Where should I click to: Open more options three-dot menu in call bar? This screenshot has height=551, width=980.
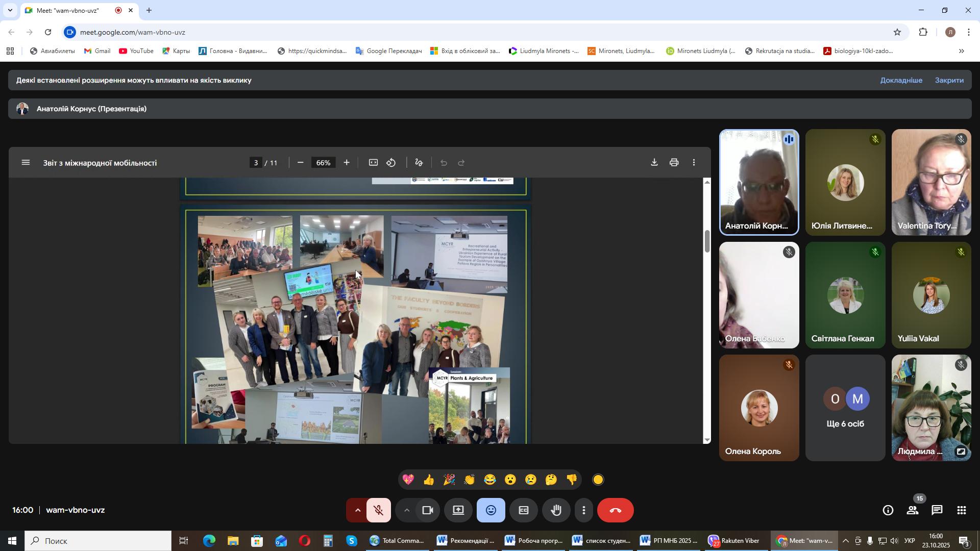click(x=584, y=511)
